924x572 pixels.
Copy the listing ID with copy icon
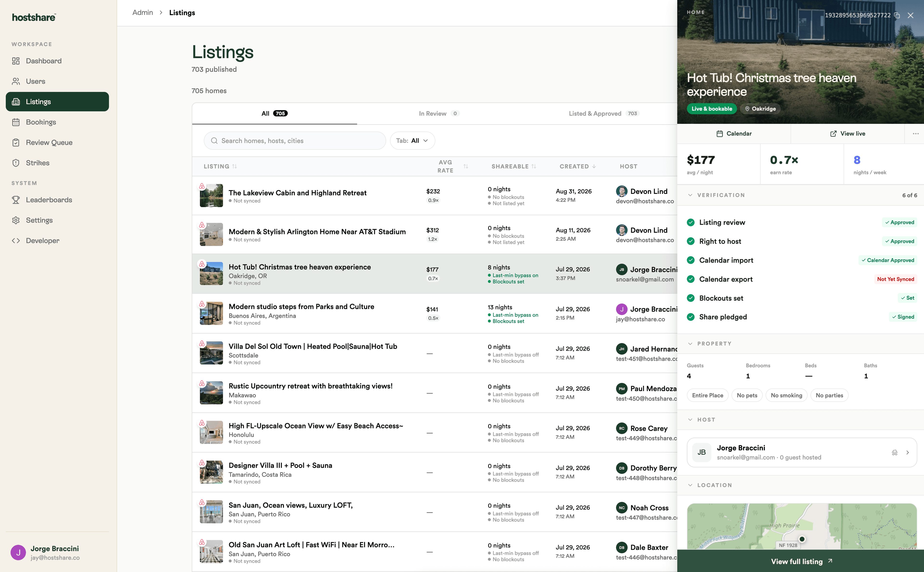pyautogui.click(x=897, y=15)
